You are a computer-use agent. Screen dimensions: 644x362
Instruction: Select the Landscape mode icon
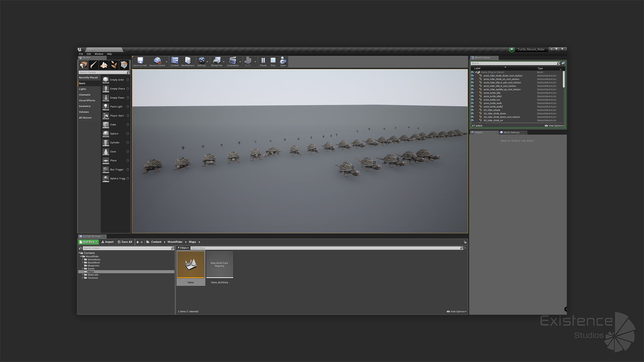[x=104, y=65]
